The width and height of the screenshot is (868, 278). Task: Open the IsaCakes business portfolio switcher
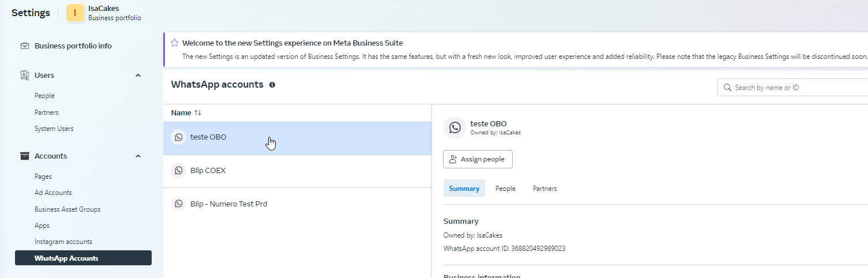pyautogui.click(x=104, y=13)
